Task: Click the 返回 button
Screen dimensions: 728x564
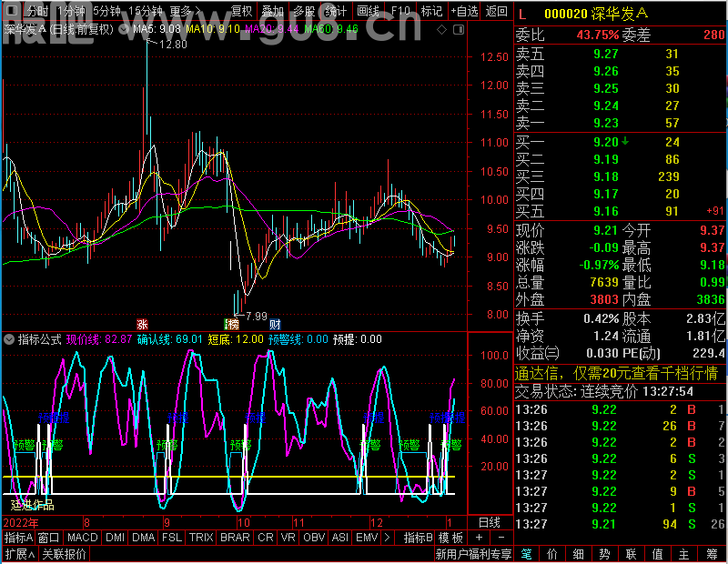Action: pyautogui.click(x=496, y=11)
